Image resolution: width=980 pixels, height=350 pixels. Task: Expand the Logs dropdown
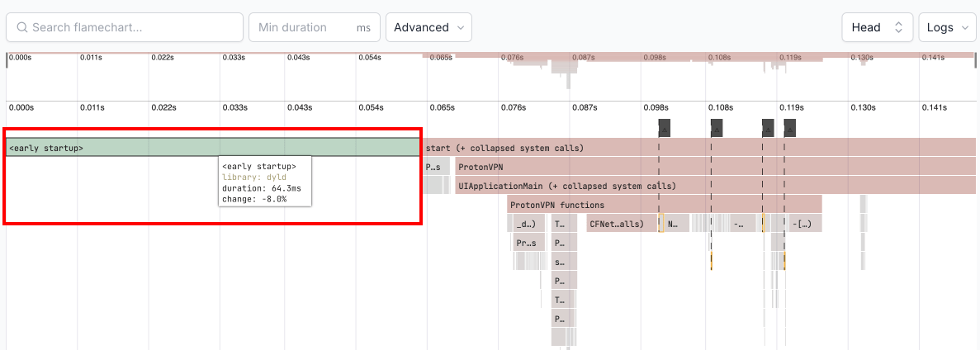click(x=947, y=27)
